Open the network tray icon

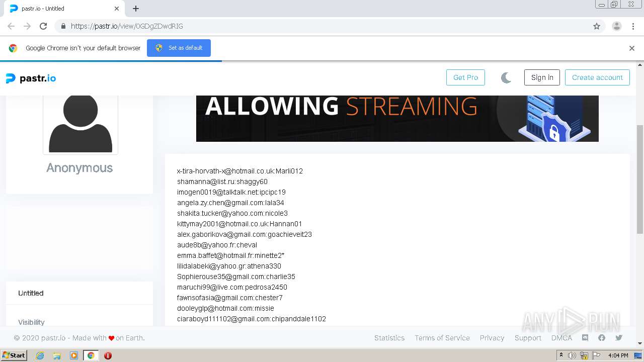584,355
